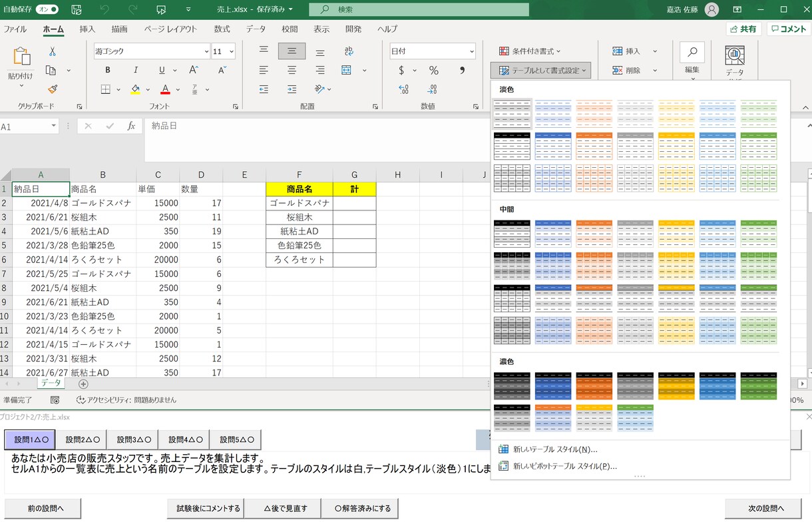The image size is (812, 522).
Task: Click the 共有 share button
Action: coord(743,29)
